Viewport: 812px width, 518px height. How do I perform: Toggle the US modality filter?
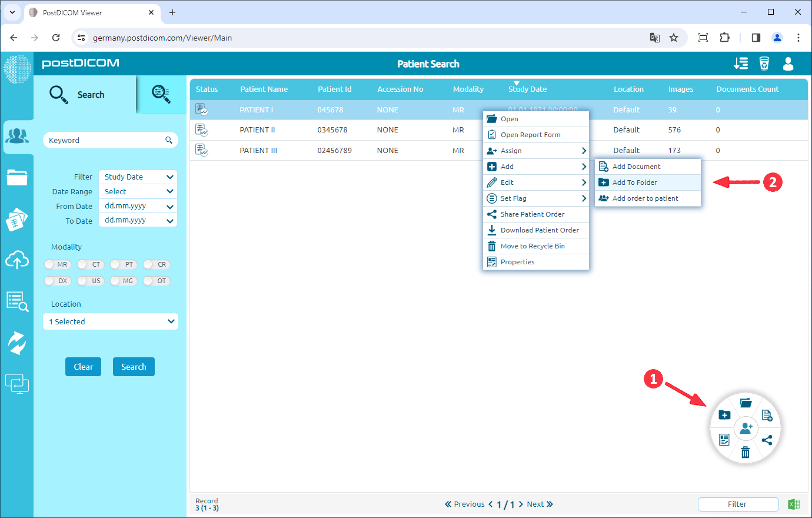click(x=90, y=281)
